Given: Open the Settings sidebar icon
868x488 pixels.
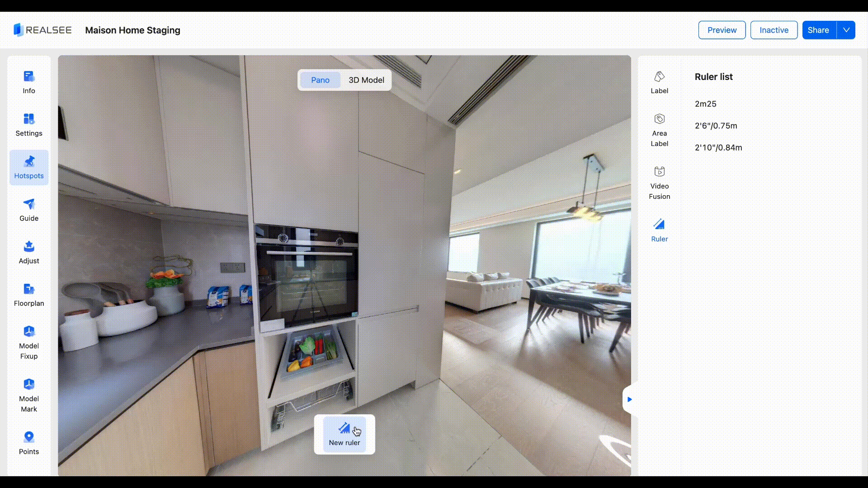Looking at the screenshot, I should click(29, 124).
